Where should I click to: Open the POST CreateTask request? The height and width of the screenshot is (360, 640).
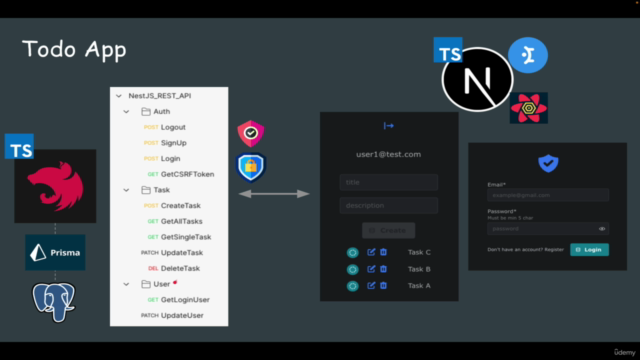point(172,206)
